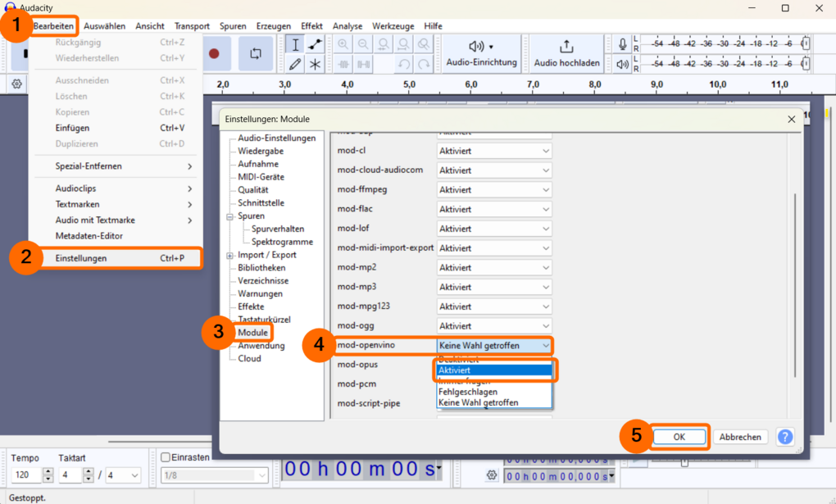Open the mod-ffmpeg status dropdown
The height and width of the screenshot is (504, 836).
pos(494,190)
